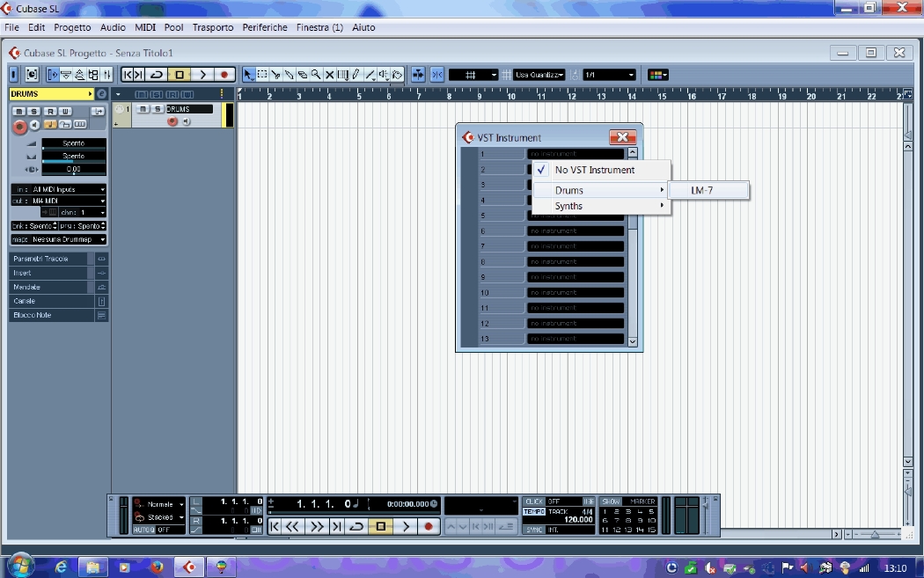
Task: Select the Arrow object selection tool
Action: [248, 75]
